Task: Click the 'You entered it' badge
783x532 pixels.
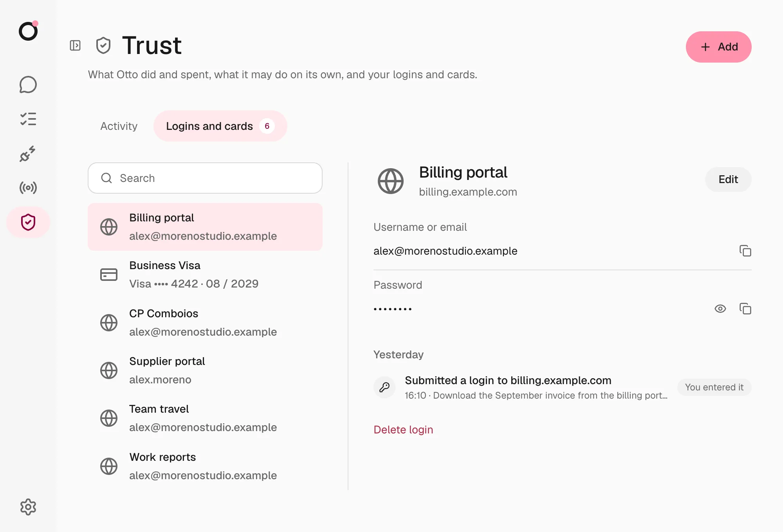Action: click(714, 387)
